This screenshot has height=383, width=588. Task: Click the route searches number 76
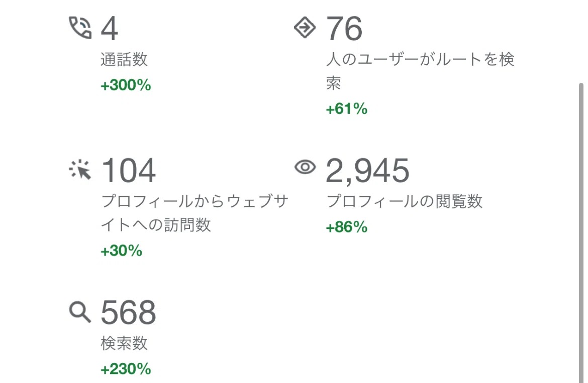[344, 28]
